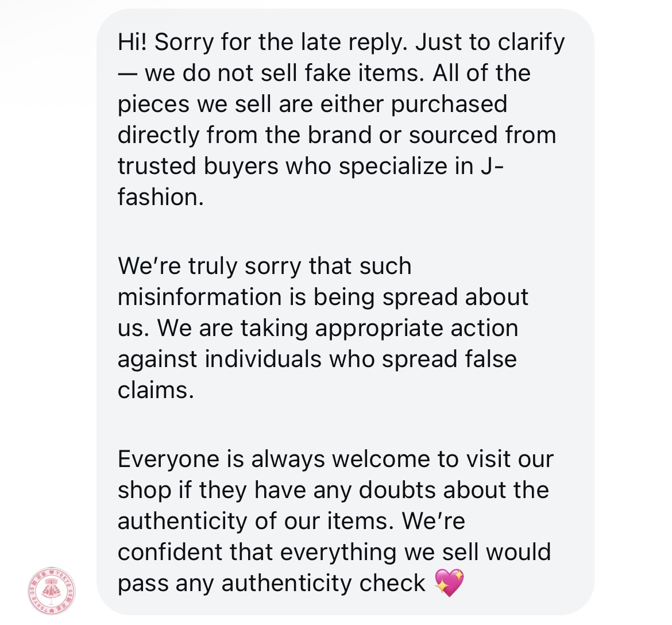This screenshot has height=625, width=672.
Task: Select the word 'fashion.' ending first paragraph
Action: (x=160, y=197)
